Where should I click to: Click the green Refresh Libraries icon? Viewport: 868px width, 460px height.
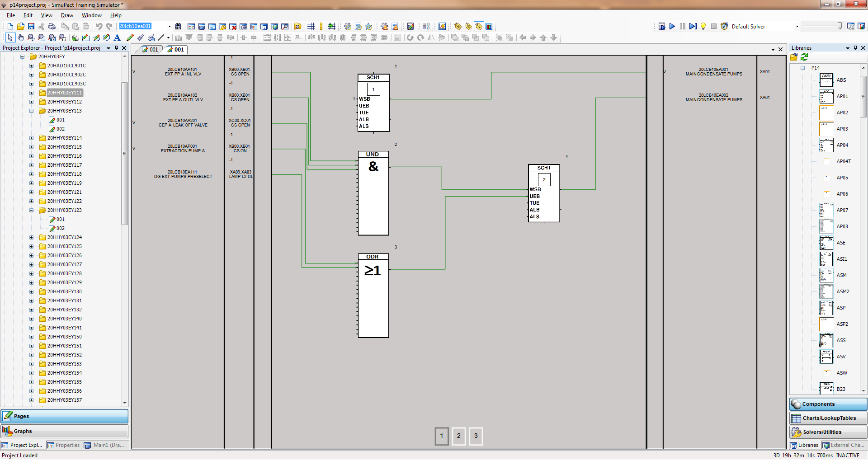[x=804, y=57]
